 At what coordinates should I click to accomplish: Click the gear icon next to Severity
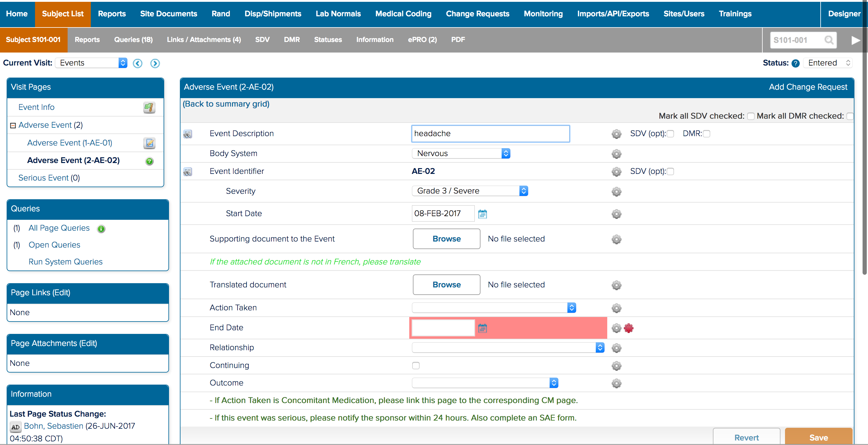pyautogui.click(x=616, y=191)
